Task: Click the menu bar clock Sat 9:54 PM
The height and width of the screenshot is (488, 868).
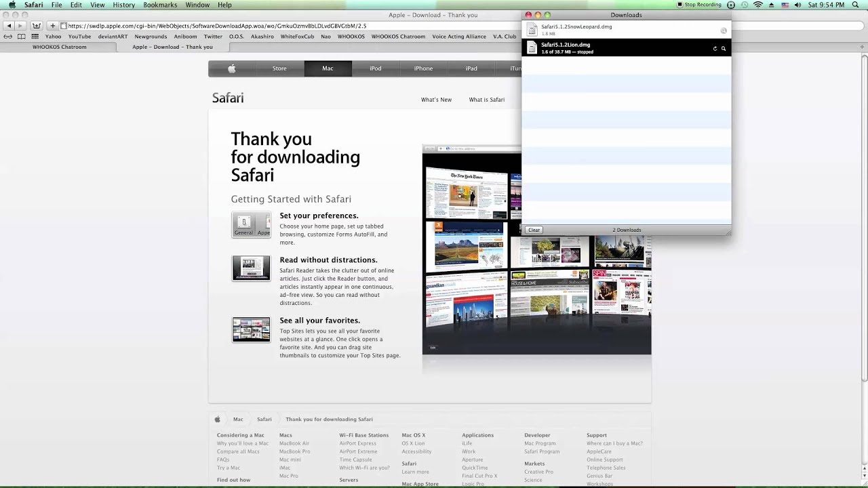Action: [x=827, y=5]
